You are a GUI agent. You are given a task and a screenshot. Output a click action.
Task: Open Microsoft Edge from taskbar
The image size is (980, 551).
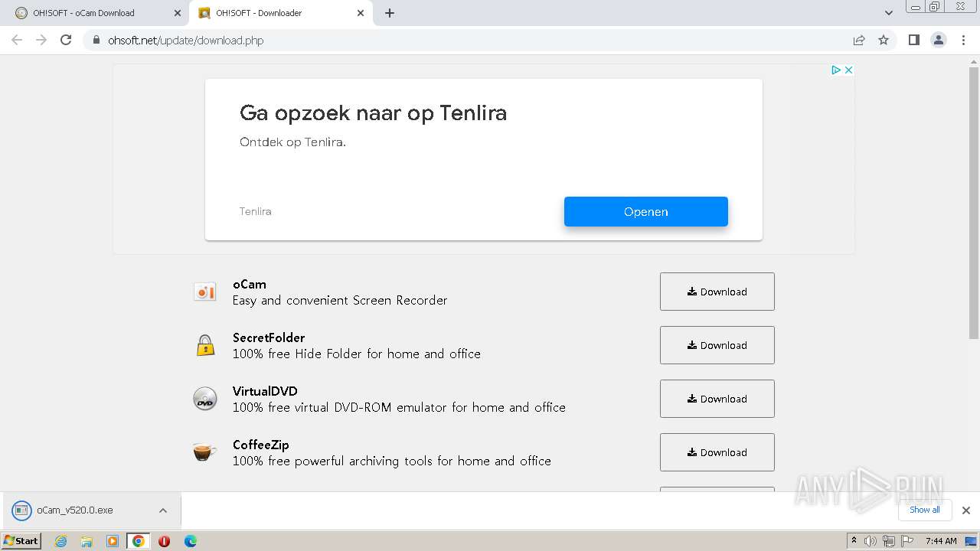click(191, 541)
